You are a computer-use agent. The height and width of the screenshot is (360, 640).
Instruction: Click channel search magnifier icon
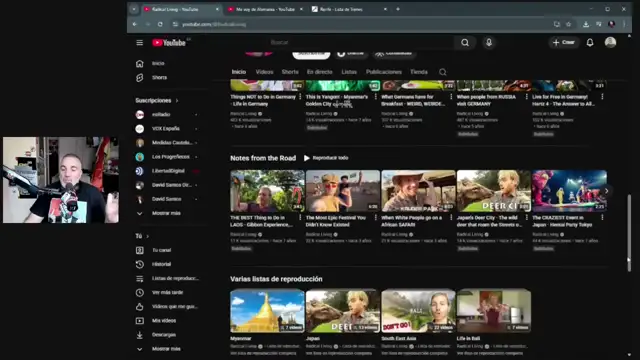(x=442, y=72)
